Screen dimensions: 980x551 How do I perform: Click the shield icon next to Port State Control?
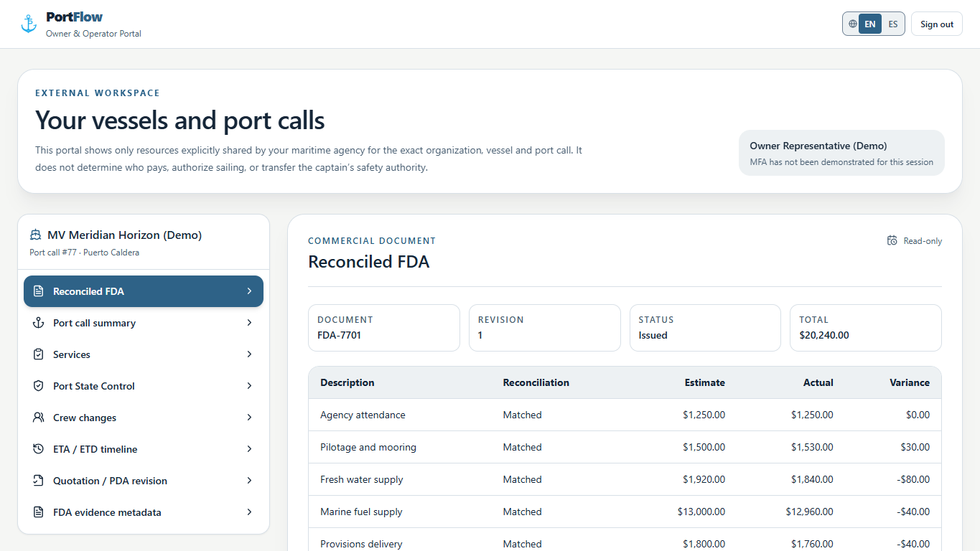39,386
